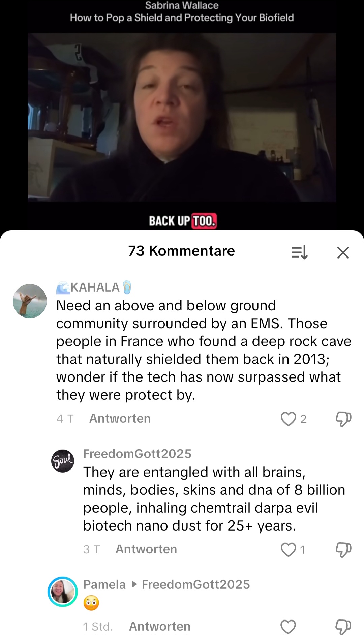Reply to Pamela's comment via Antworten
This screenshot has height=635, width=364.
160,627
